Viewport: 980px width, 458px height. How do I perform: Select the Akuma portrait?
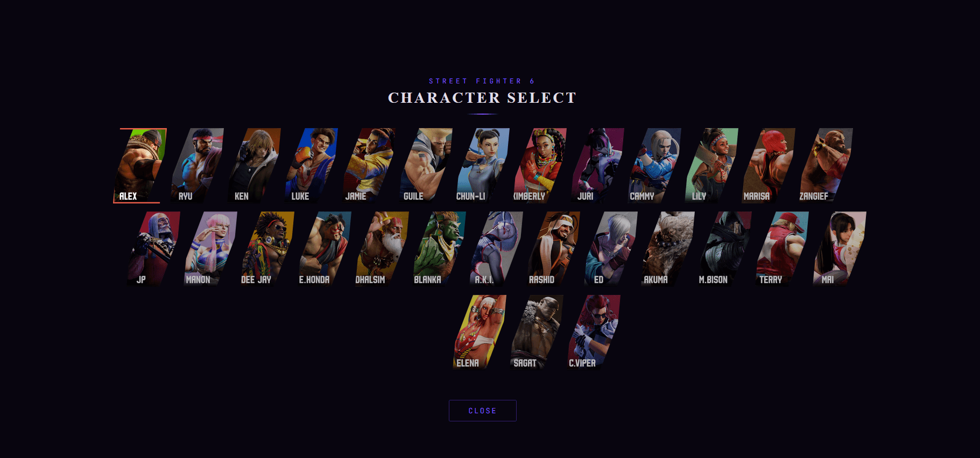click(668, 249)
